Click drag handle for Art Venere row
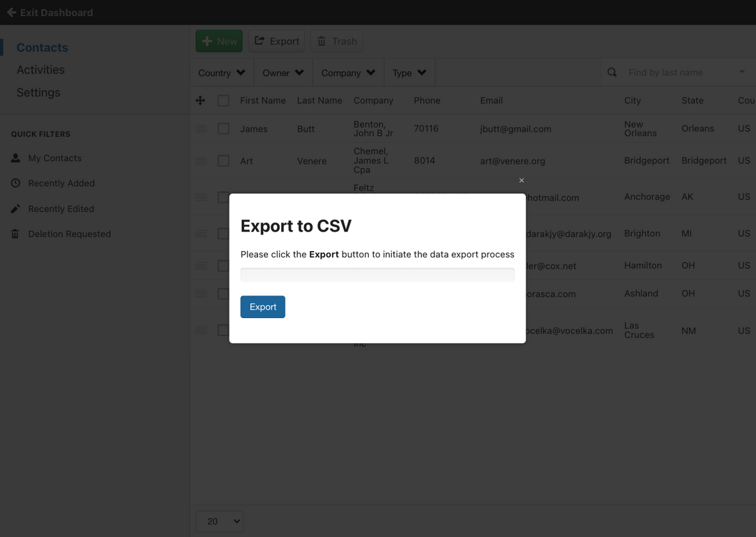Image resolution: width=756 pixels, height=537 pixels. [201, 160]
